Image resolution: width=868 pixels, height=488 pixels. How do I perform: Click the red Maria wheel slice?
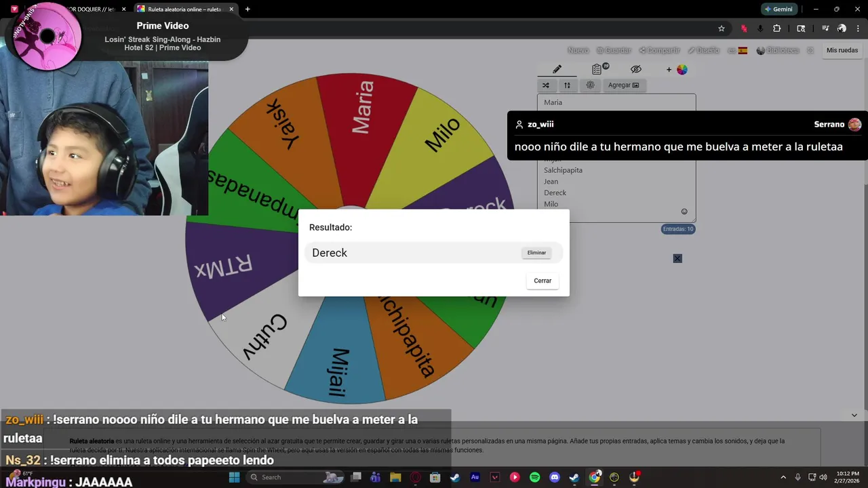(x=364, y=108)
